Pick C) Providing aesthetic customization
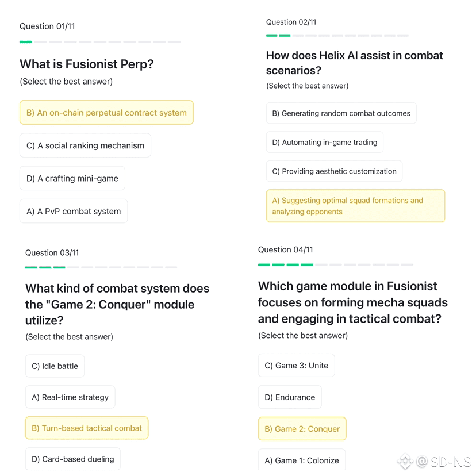 (334, 171)
